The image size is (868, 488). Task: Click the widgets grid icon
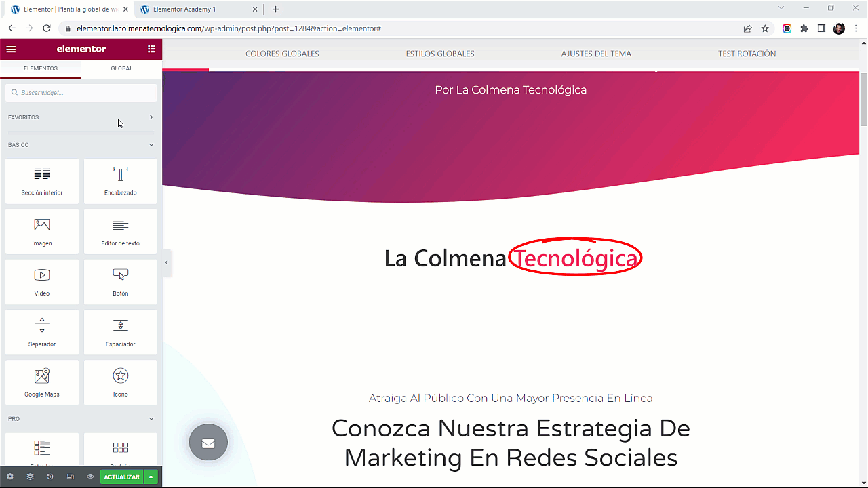point(151,49)
